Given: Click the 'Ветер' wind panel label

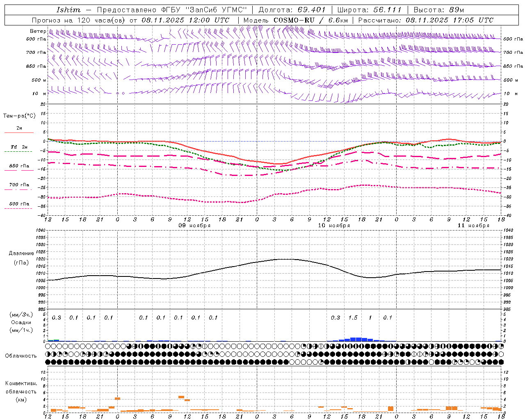Looking at the screenshot, I should [38, 31].
